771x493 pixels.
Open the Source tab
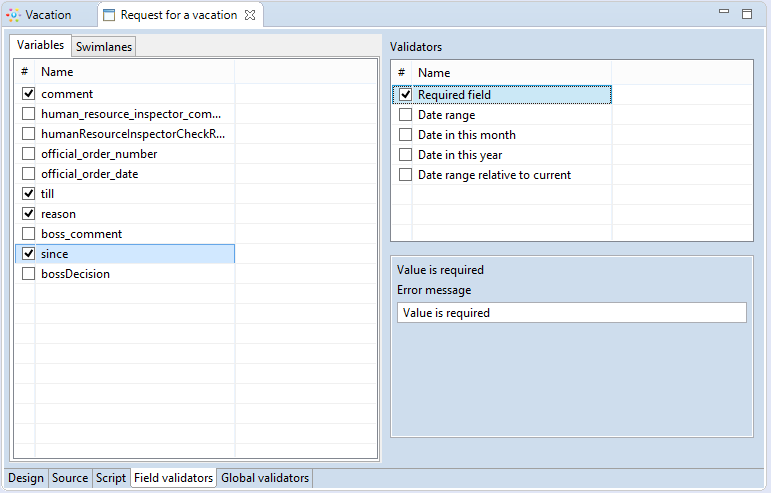tap(70, 478)
